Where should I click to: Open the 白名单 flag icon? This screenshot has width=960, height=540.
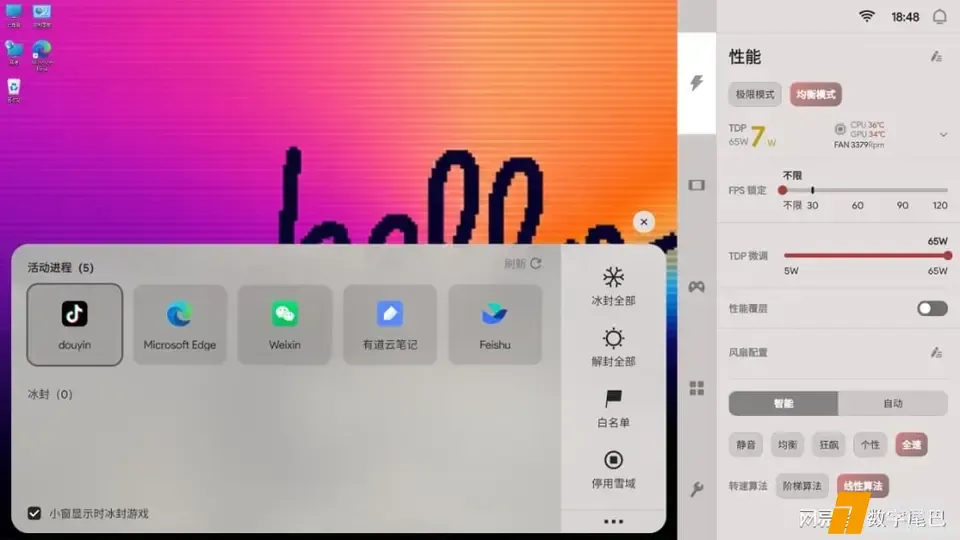click(613, 399)
